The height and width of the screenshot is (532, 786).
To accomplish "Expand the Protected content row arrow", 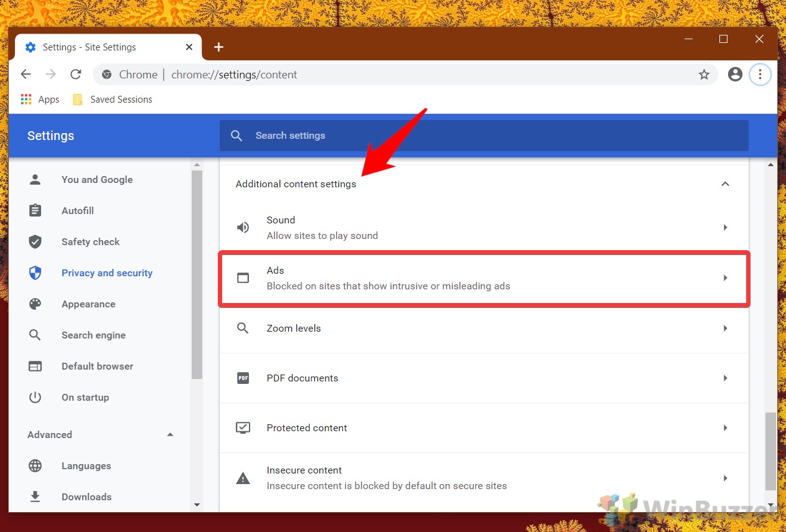I will click(x=725, y=428).
